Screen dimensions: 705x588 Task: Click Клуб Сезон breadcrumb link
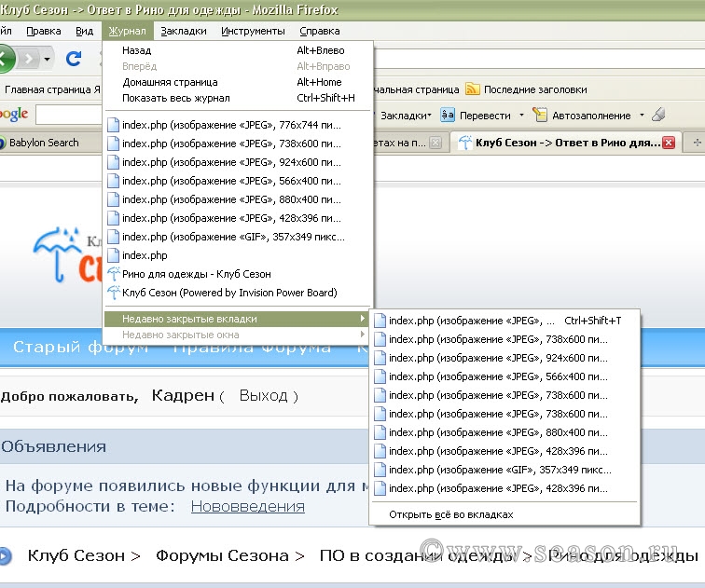76,555
